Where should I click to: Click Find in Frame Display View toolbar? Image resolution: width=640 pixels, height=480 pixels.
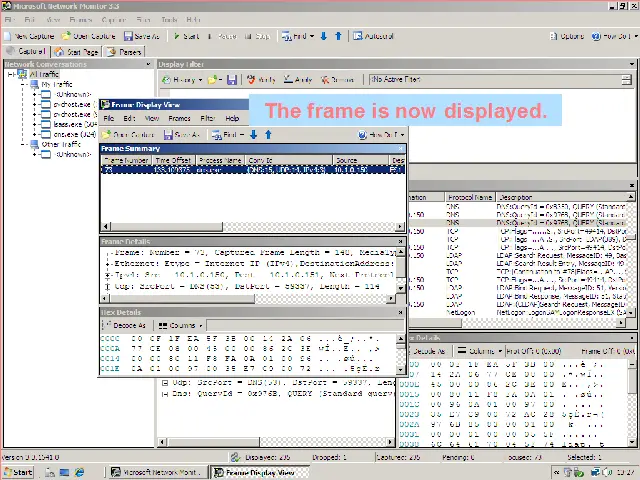(228, 135)
